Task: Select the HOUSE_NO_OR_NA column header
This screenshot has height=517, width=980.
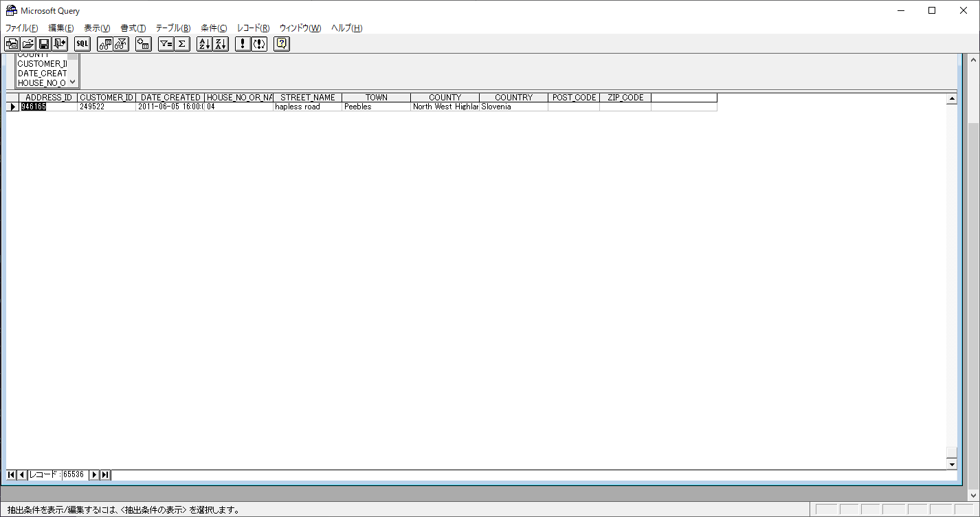Action: (x=239, y=98)
